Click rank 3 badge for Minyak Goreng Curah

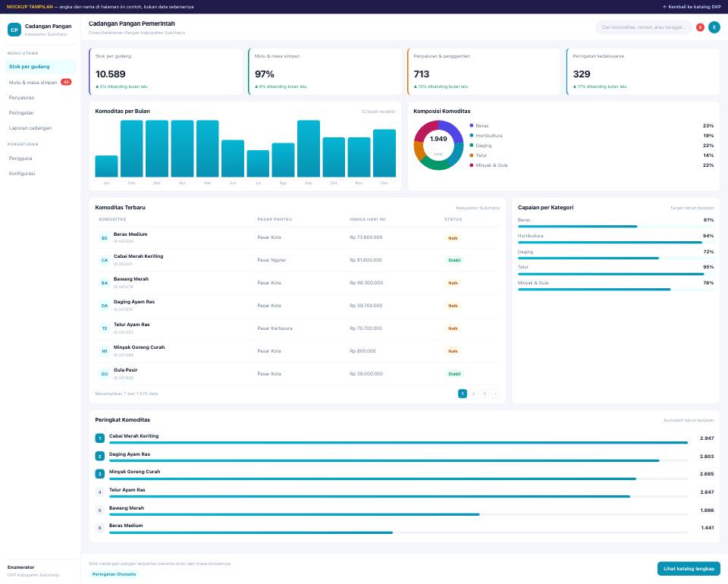coord(100,474)
